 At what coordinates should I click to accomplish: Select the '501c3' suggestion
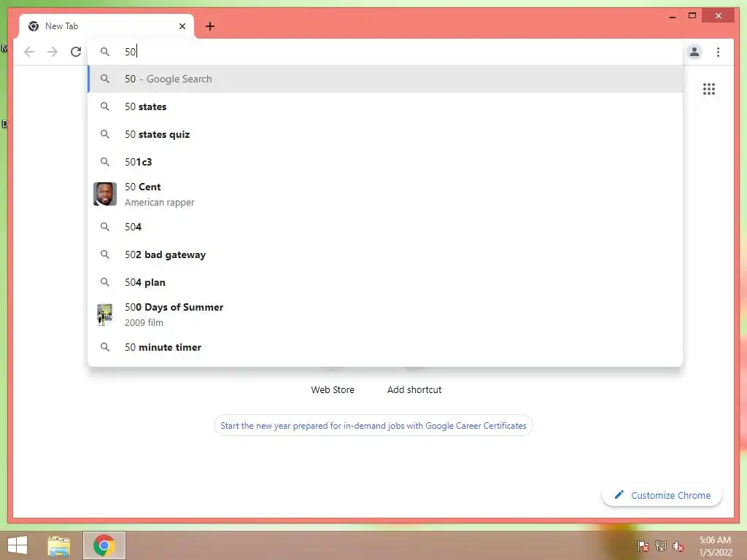click(385, 162)
